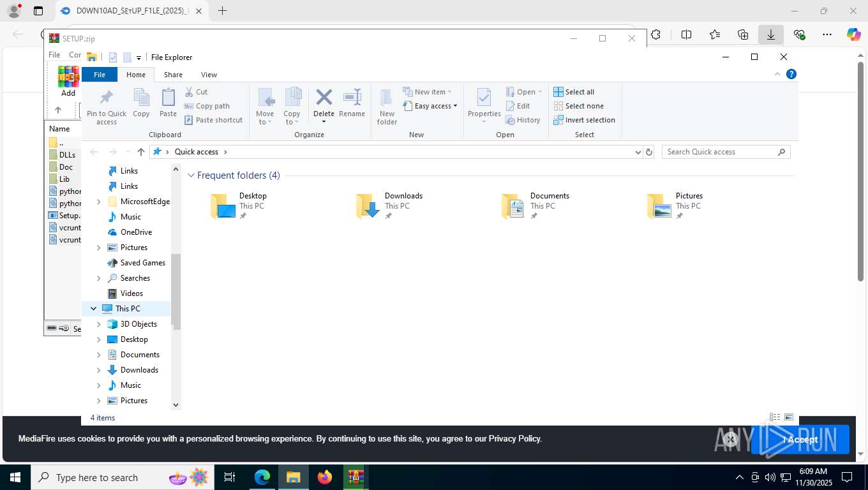Image resolution: width=868 pixels, height=490 pixels.
Task: Click the History ribbon command
Action: (523, 120)
